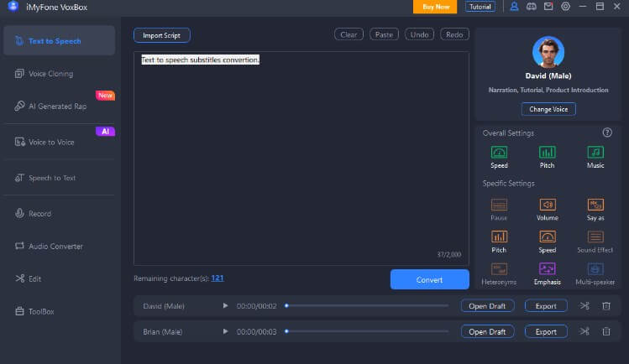The height and width of the screenshot is (364, 629).
Task: Open the settings gear icon
Action: point(566,7)
